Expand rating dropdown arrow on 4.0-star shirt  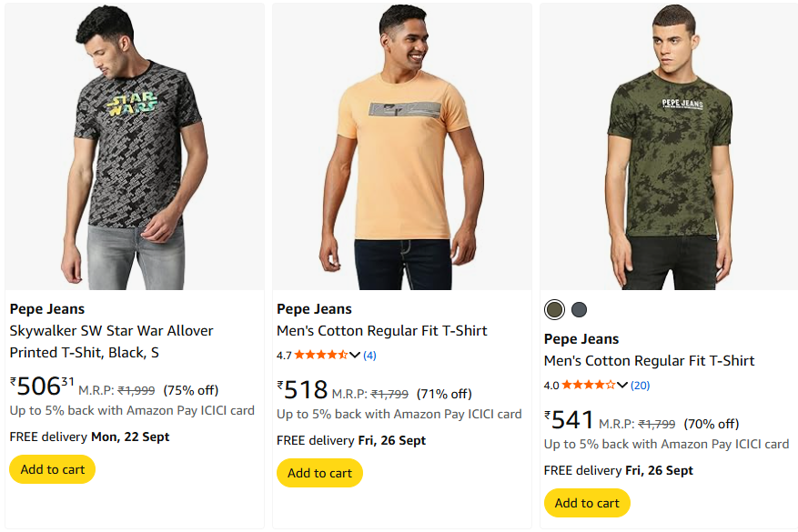coord(622,385)
